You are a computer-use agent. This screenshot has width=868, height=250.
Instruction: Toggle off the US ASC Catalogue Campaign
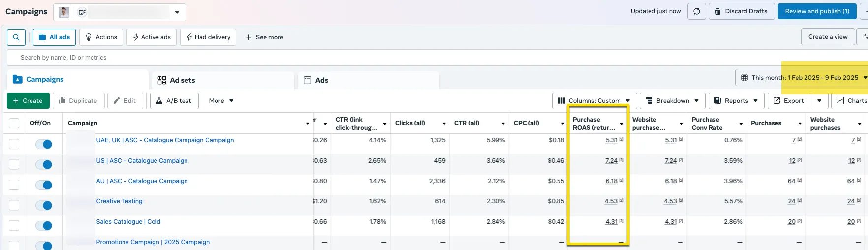(44, 164)
